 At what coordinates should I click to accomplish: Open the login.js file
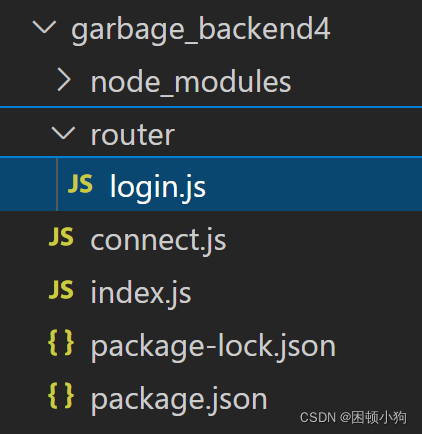click(158, 188)
